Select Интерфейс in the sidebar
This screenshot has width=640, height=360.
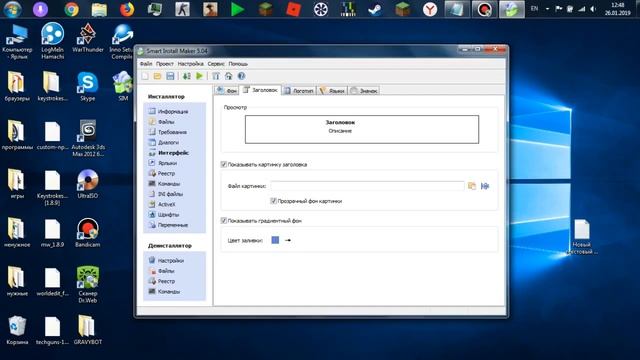tap(169, 153)
